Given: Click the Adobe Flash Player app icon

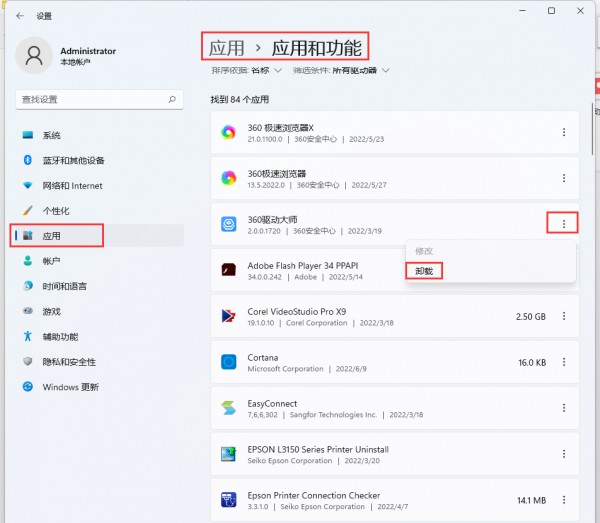Looking at the screenshot, I should (228, 270).
